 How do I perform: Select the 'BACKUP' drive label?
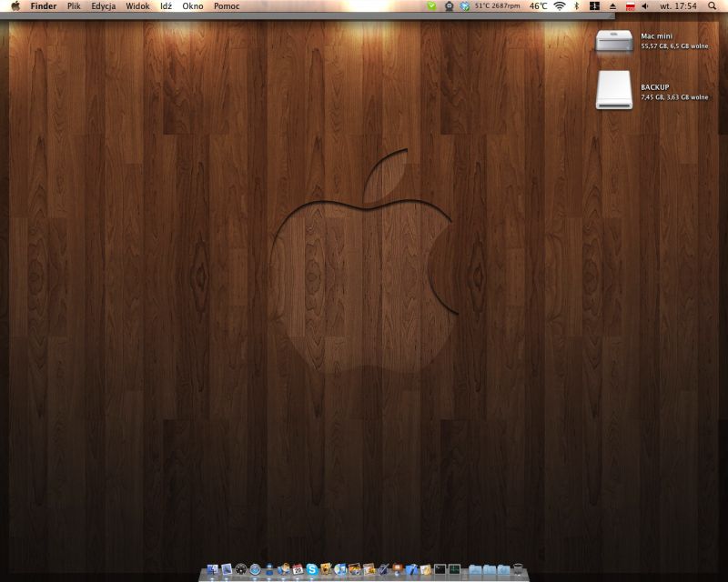[655, 87]
